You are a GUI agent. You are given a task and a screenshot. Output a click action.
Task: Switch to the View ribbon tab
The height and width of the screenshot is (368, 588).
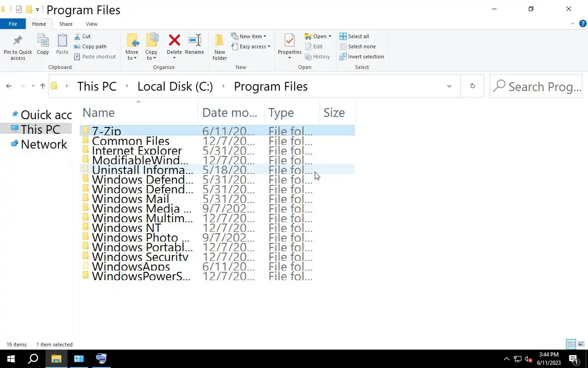pos(91,24)
